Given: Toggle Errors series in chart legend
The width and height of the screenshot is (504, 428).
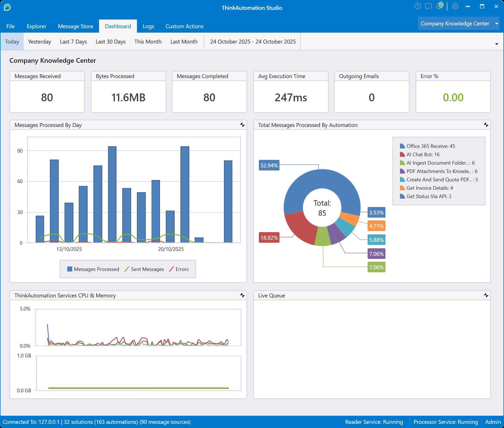Looking at the screenshot, I should (179, 269).
